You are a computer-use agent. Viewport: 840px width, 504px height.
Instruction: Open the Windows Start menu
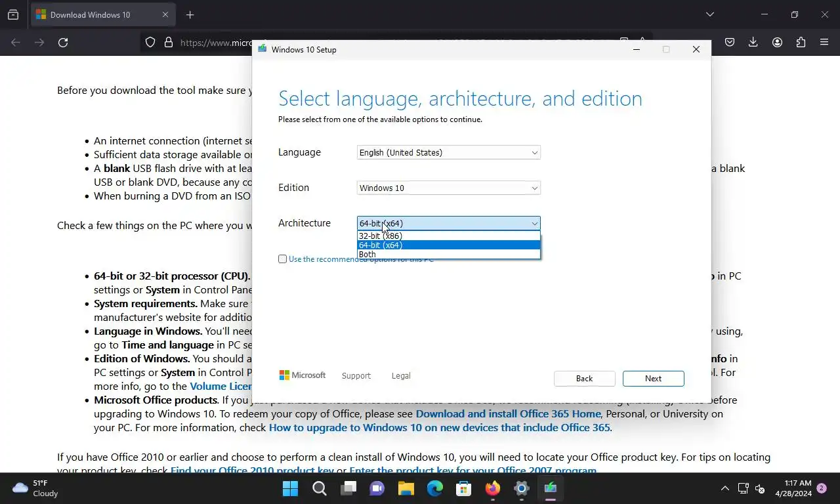(290, 488)
